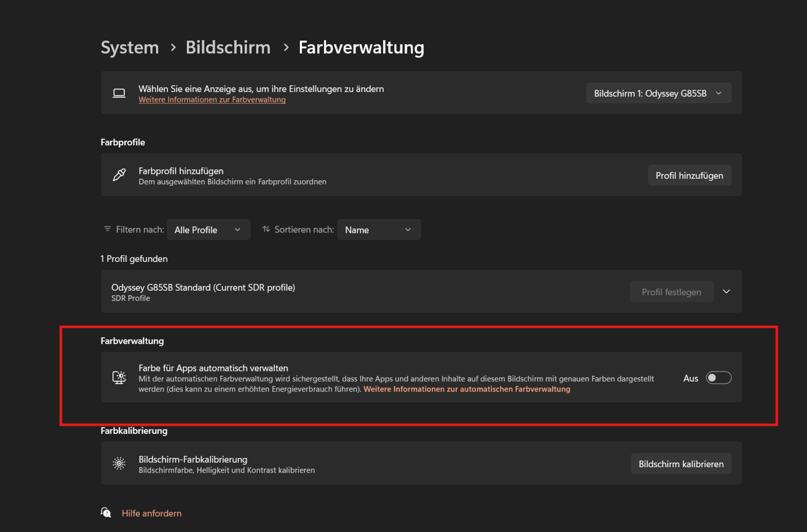Go to 'System' in the breadcrumb
The image size is (807, 532).
[130, 47]
